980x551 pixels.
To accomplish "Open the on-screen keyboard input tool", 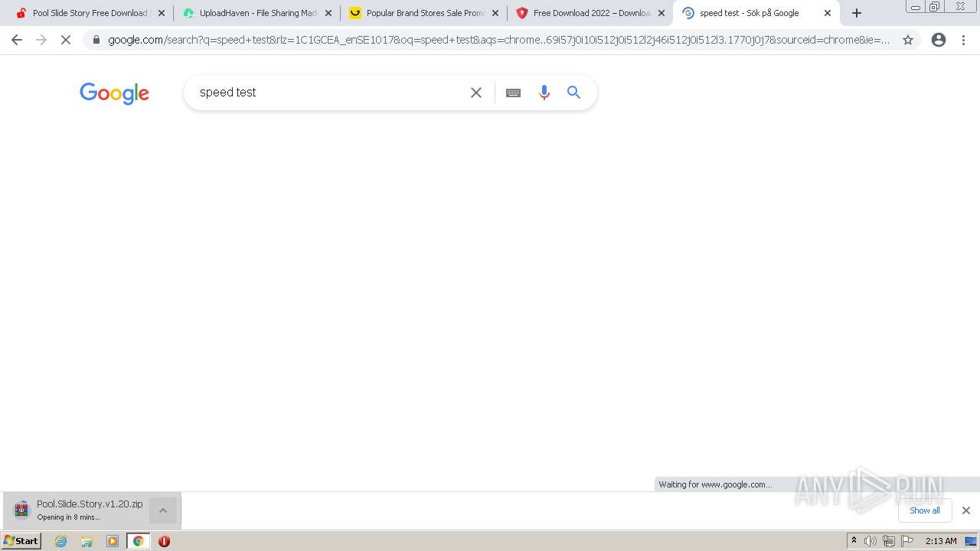I will click(x=513, y=93).
